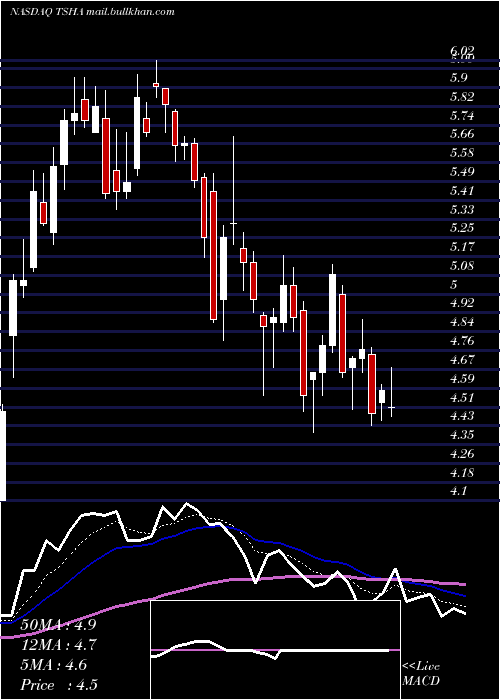
Task: Click the 5.25 price axis label
Action: click(x=462, y=228)
